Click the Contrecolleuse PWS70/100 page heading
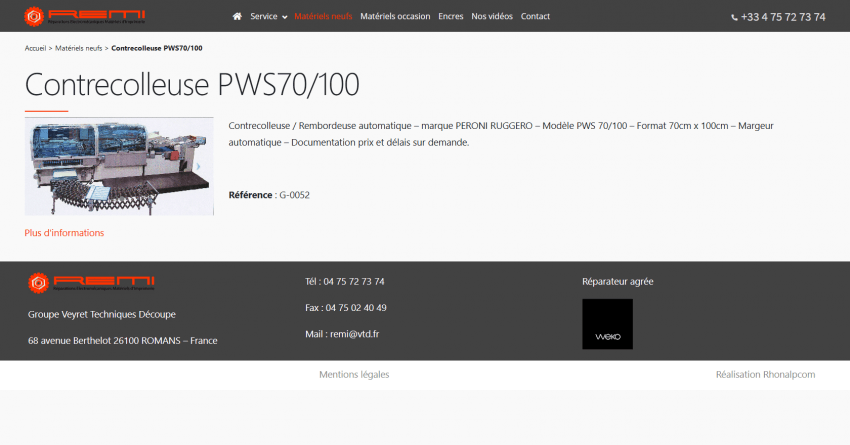This screenshot has height=445, width=850. 192,85
